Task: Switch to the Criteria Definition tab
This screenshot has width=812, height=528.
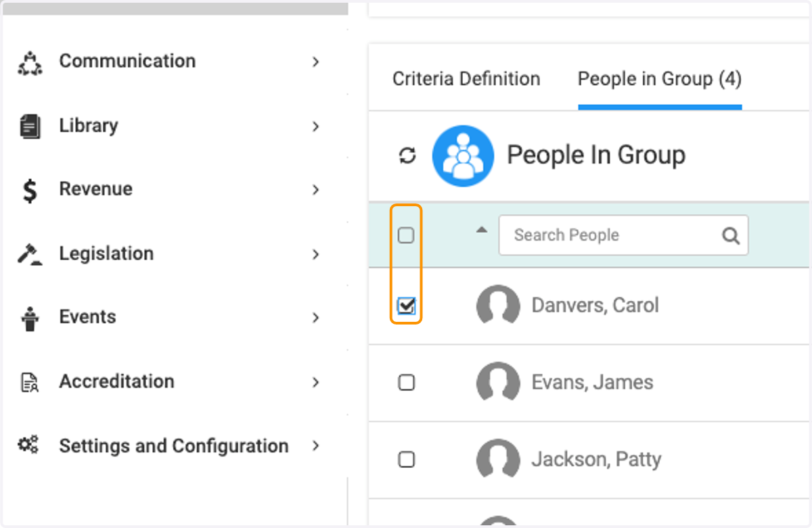Action: click(x=466, y=79)
